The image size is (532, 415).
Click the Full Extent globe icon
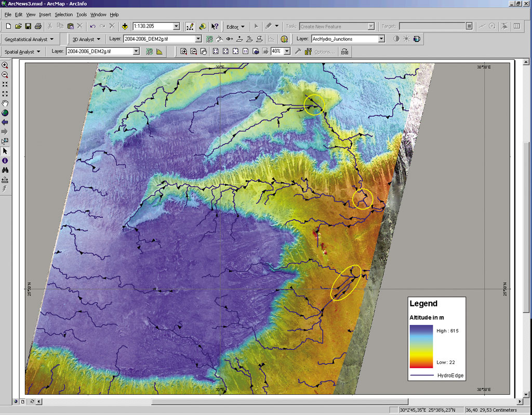click(x=5, y=113)
